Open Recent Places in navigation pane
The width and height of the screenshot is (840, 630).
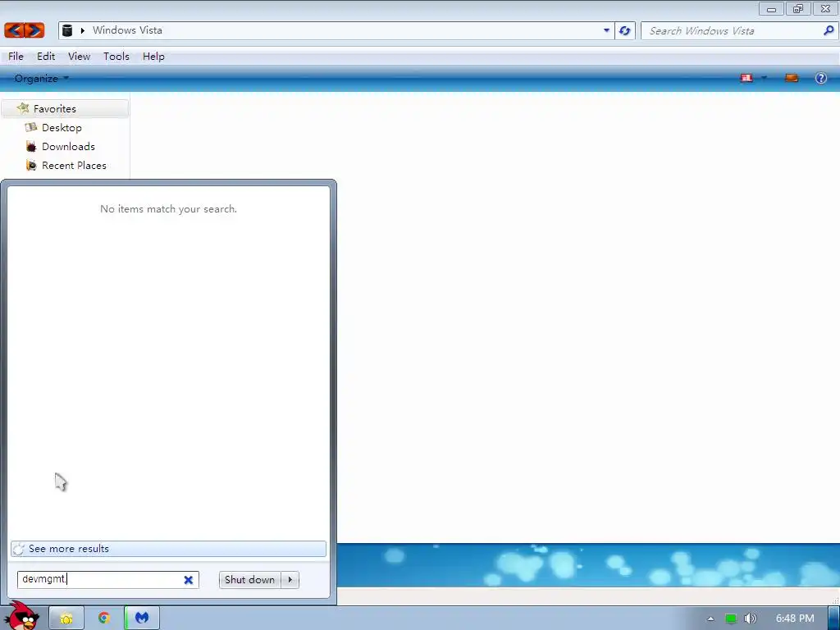pos(74,166)
